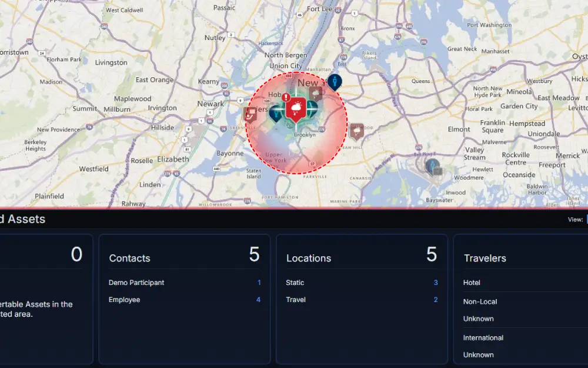Image resolution: width=588 pixels, height=368 pixels.
Task: Click the Newark label on the map
Action: (211, 104)
